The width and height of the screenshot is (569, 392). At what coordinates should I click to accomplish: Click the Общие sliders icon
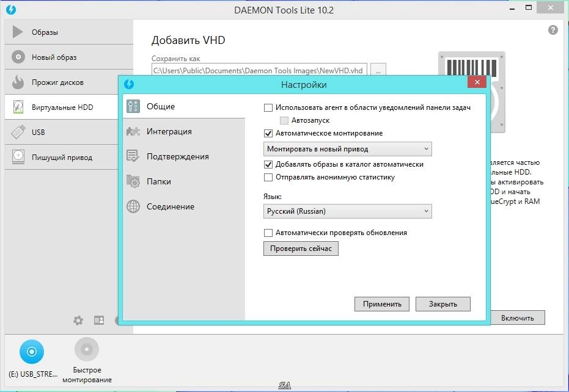tap(133, 106)
